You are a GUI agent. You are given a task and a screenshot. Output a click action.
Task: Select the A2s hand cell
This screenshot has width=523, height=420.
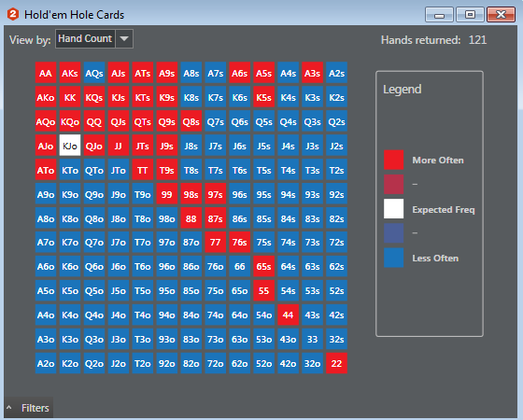(x=336, y=73)
